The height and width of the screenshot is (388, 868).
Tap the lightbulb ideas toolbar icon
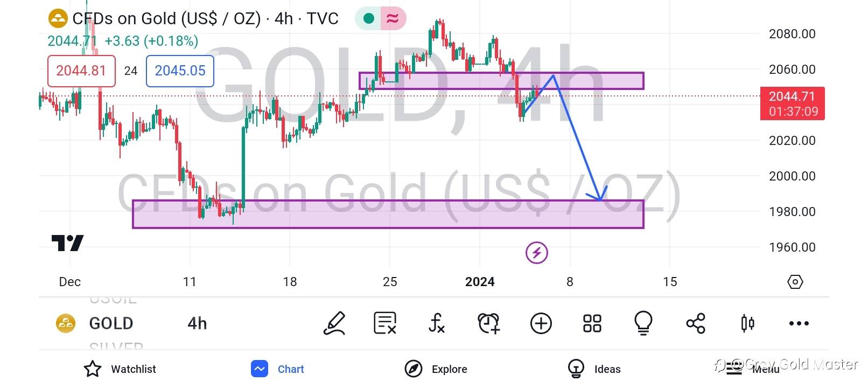[643, 323]
